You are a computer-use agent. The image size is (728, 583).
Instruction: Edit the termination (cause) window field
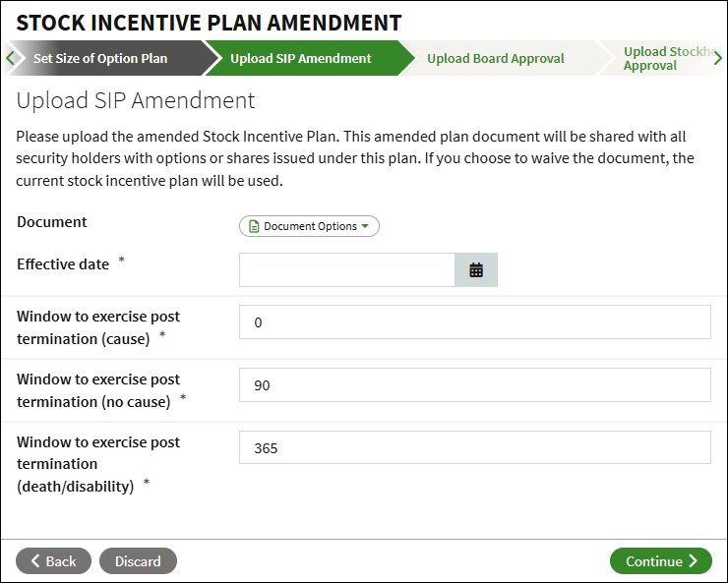tap(475, 321)
